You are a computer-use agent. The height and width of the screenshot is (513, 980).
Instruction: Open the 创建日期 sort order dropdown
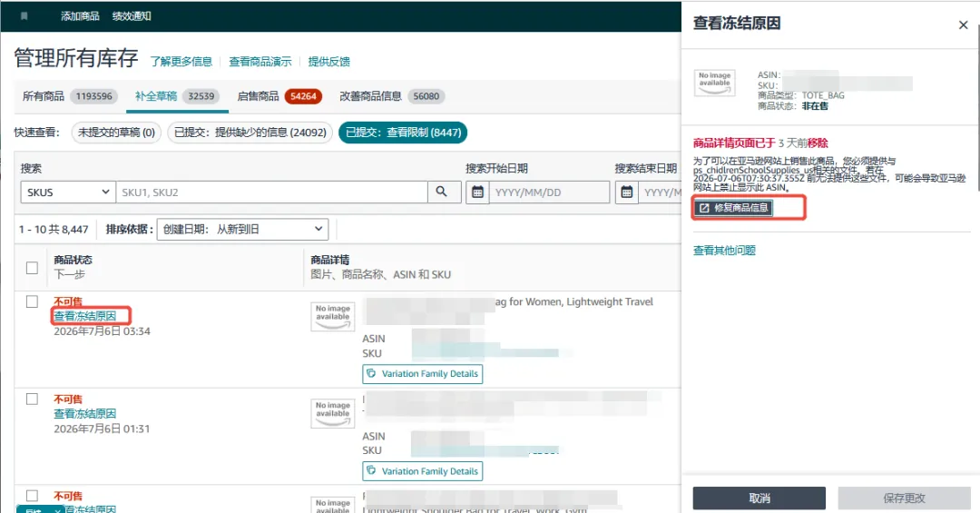[242, 229]
